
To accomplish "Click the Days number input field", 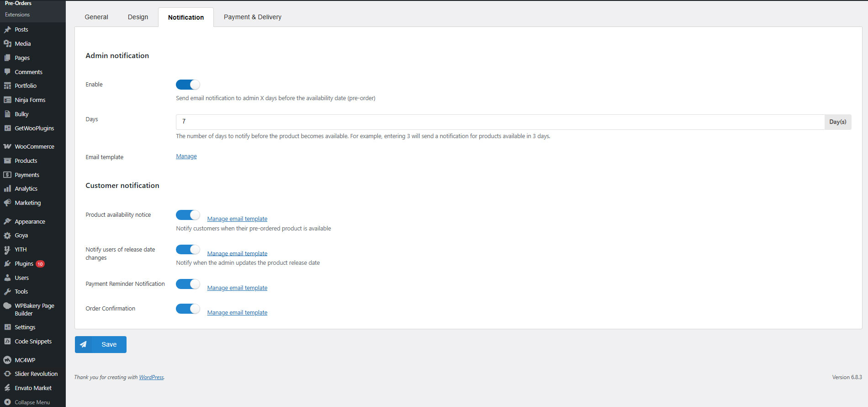I will point(500,122).
